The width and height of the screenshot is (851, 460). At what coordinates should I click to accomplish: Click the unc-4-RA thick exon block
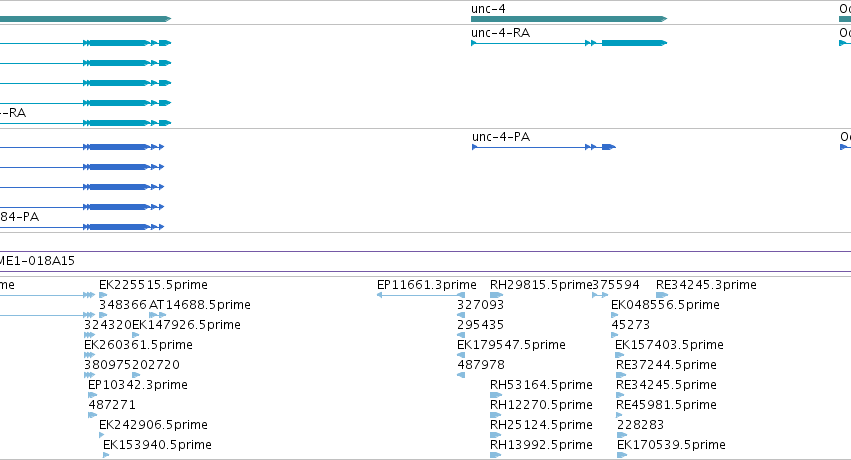pos(634,43)
